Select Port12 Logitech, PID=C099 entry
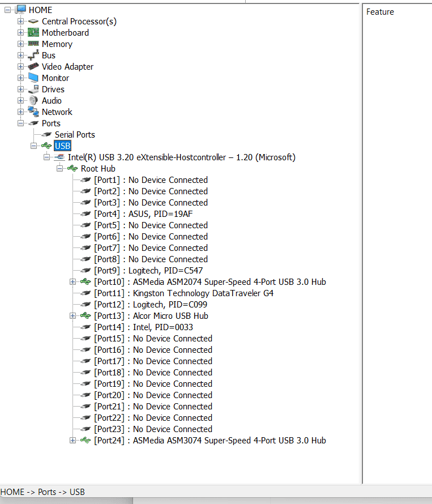This screenshot has width=432, height=504. 151,305
